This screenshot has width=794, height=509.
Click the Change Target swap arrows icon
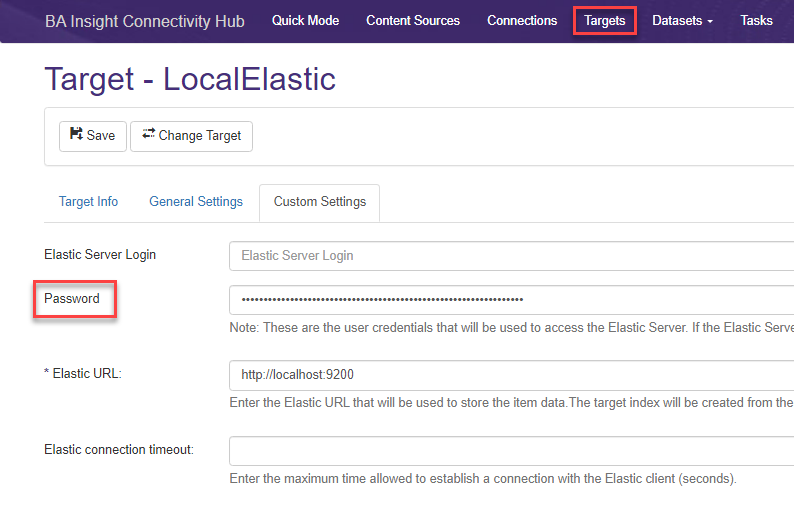[x=148, y=134]
